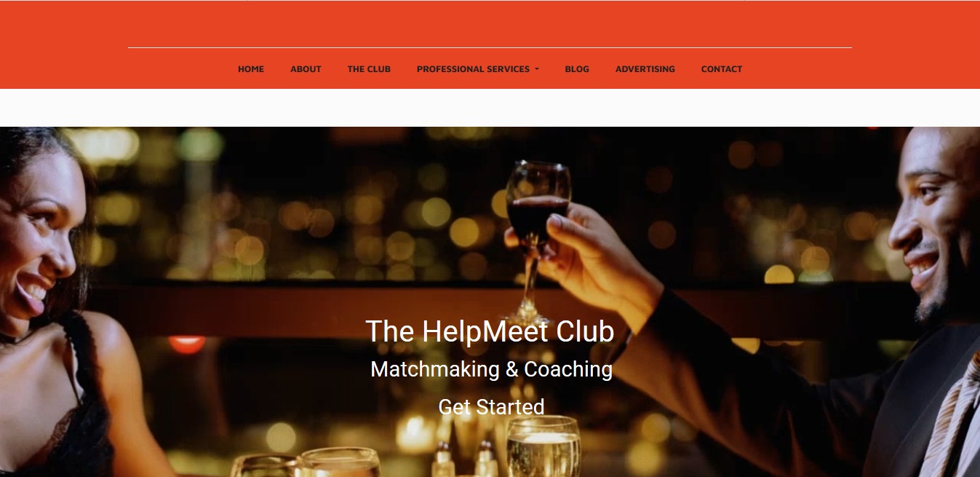The width and height of the screenshot is (980, 477).
Task: Navigate to the CONTACT page
Action: [722, 69]
